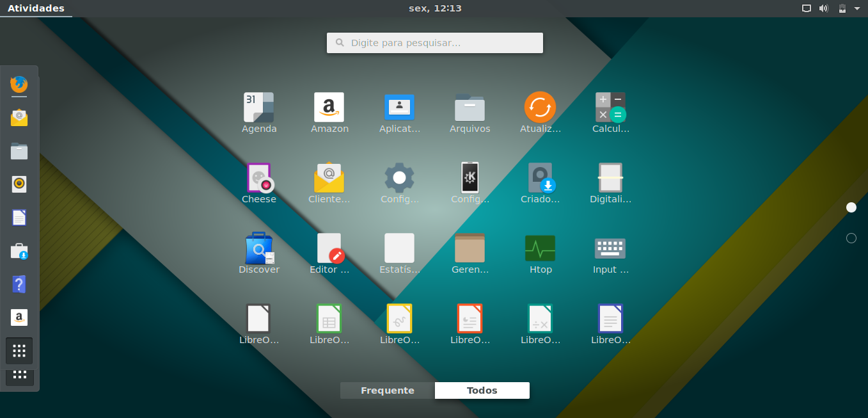Select the second page dot on the right
The height and width of the screenshot is (418, 868).
(x=851, y=237)
